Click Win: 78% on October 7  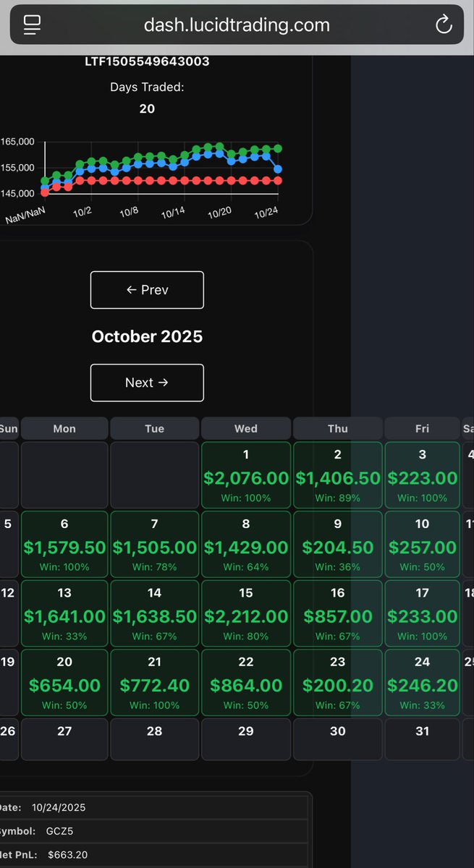click(155, 567)
